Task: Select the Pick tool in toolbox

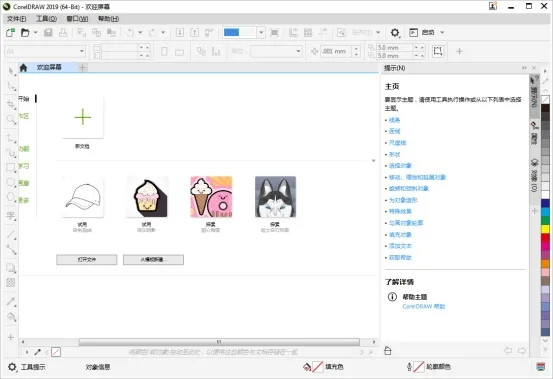Action: tap(11, 71)
